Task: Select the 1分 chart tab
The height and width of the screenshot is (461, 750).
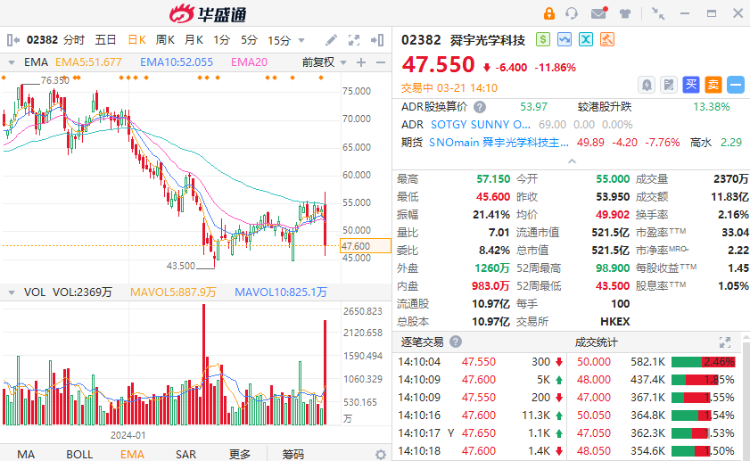Action: (221, 40)
